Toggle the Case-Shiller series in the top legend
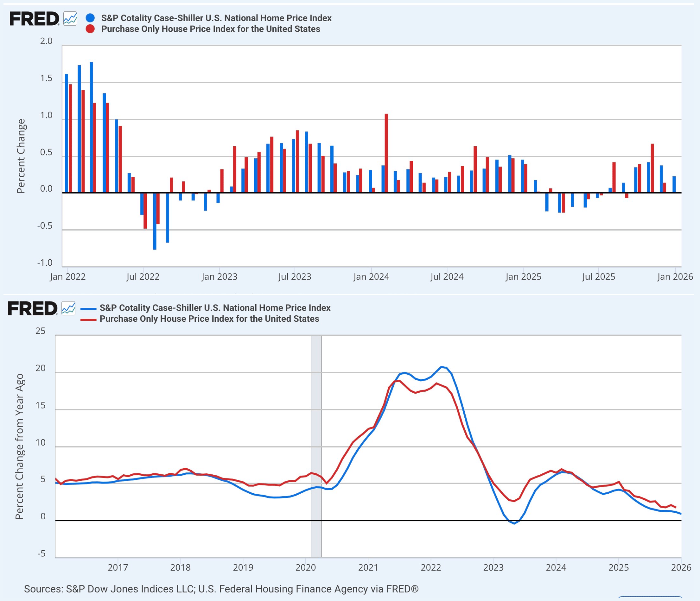 216,18
